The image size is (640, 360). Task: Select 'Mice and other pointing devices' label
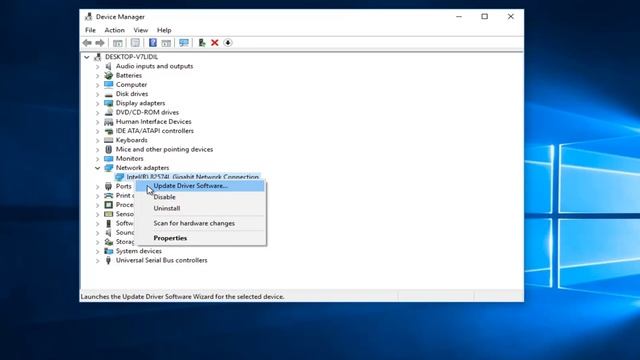click(164, 149)
